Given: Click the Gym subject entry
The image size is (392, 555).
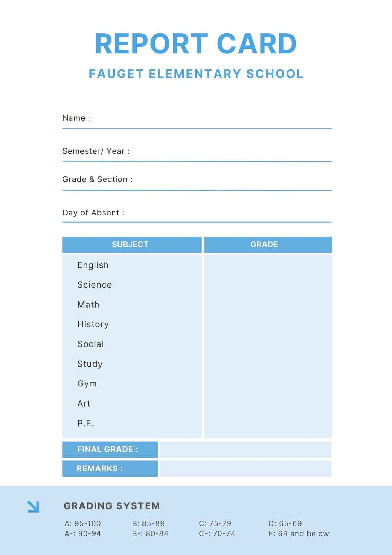Looking at the screenshot, I should coord(87,384).
